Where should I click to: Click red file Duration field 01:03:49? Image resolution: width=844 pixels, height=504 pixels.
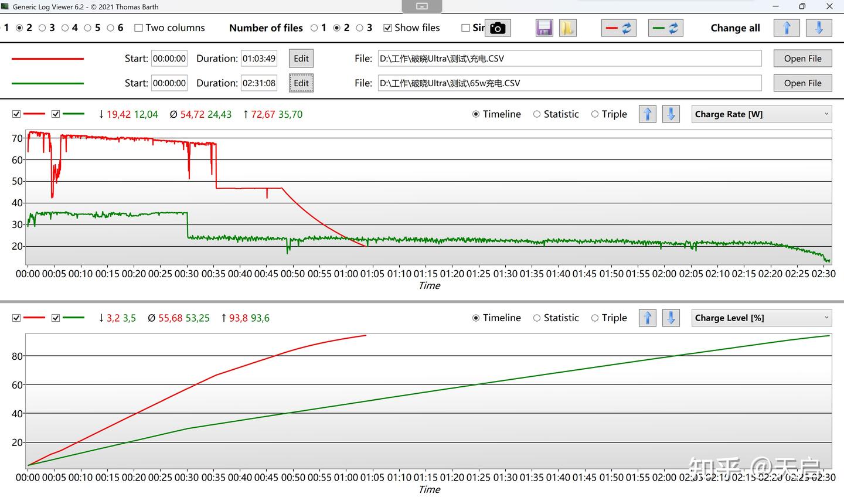click(x=259, y=59)
